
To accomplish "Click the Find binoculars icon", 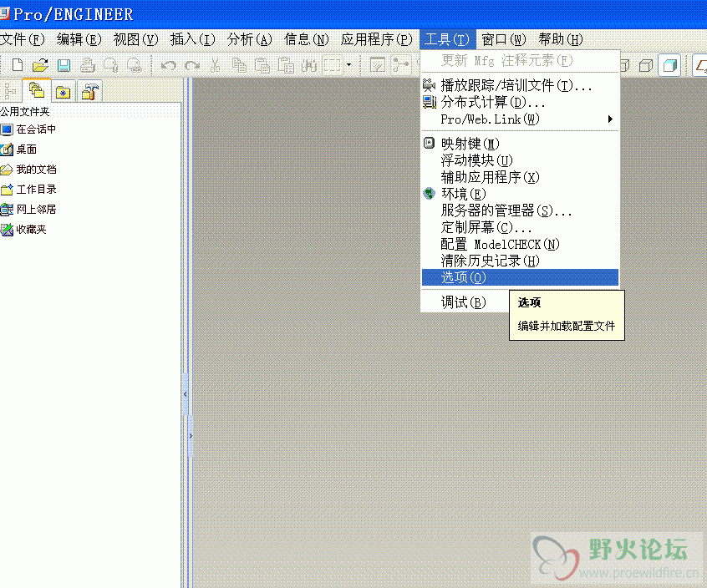I will (309, 66).
